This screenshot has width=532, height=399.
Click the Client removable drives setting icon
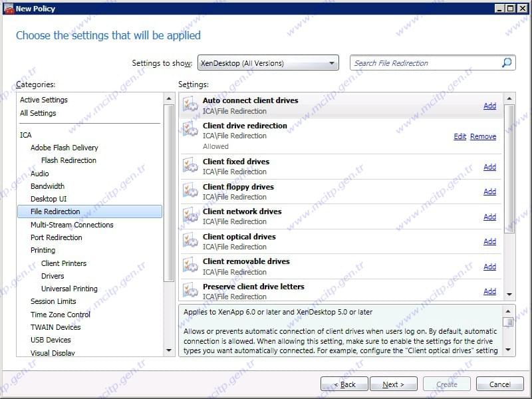tap(190, 265)
